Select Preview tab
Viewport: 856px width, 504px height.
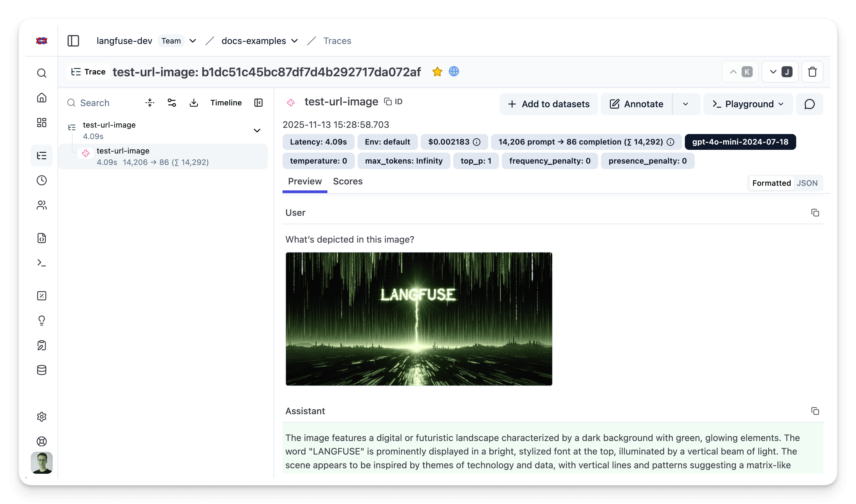[305, 182]
